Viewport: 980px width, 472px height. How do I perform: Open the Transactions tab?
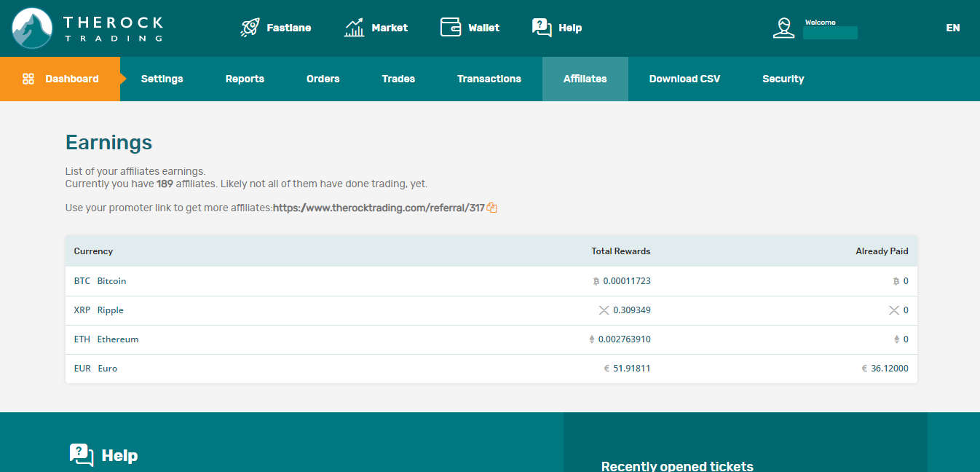tap(489, 79)
